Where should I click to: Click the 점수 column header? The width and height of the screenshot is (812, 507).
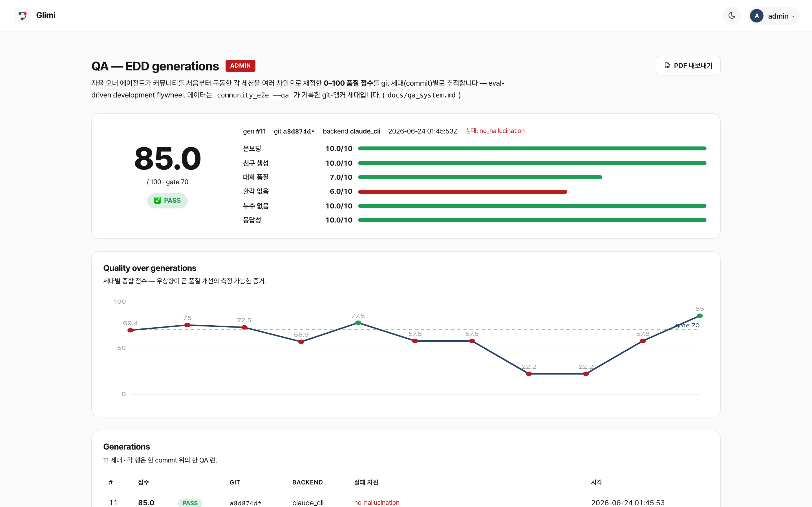pyautogui.click(x=143, y=482)
